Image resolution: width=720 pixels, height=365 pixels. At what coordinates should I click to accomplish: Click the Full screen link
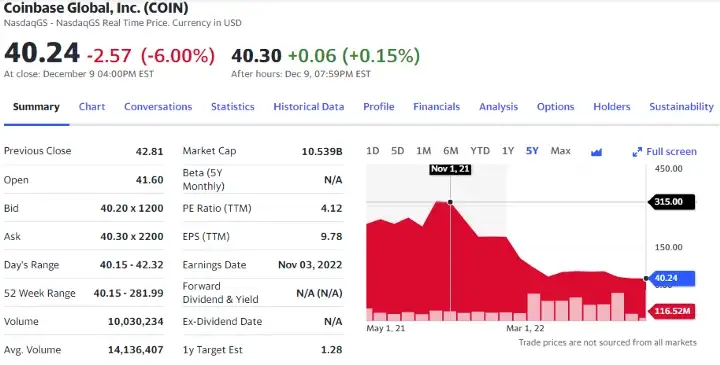pyautogui.click(x=671, y=152)
